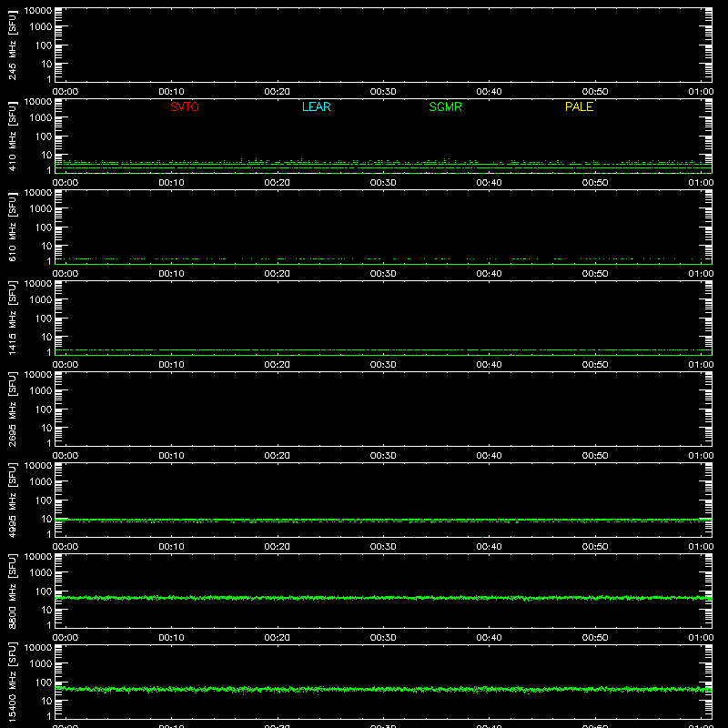Select the 245 MHz [SFU] axis title
Screen dimensions: 728x728
click(x=13, y=45)
